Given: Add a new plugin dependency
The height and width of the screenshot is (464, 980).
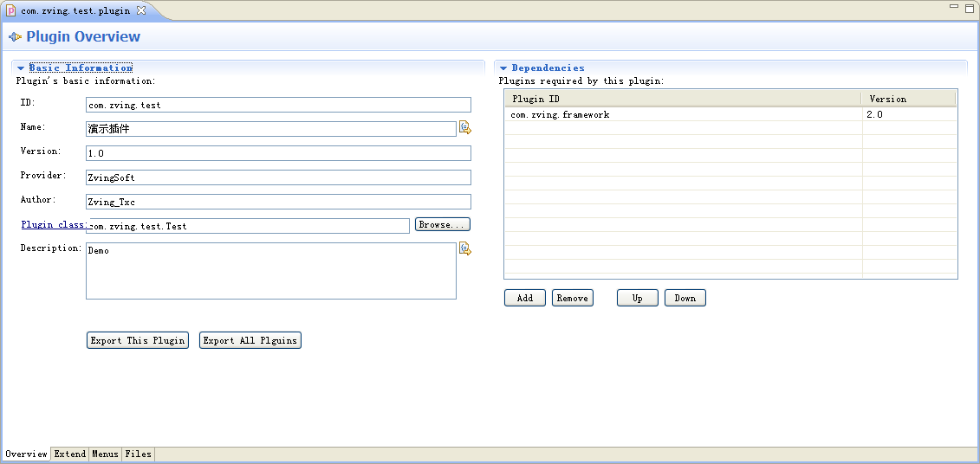Looking at the screenshot, I should click(x=524, y=298).
